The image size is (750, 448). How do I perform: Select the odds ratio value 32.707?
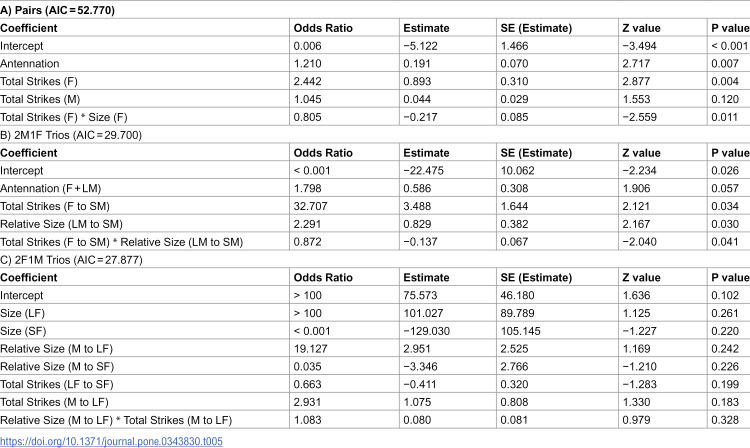pos(310,207)
